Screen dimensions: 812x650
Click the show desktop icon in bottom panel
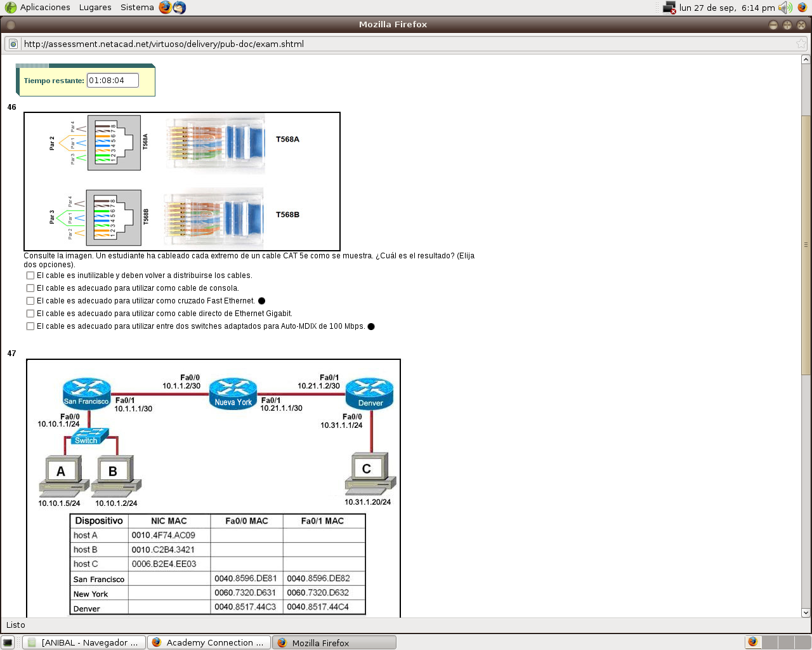point(8,642)
